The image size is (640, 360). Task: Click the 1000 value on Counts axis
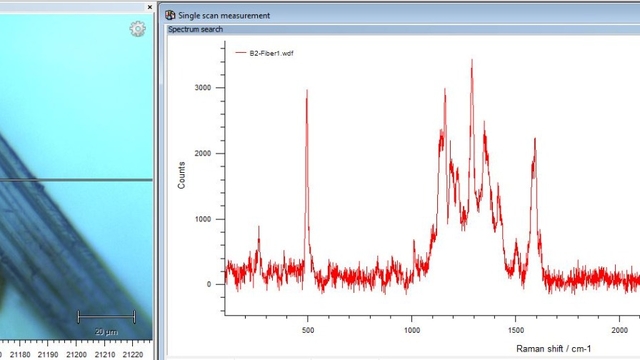tap(203, 219)
